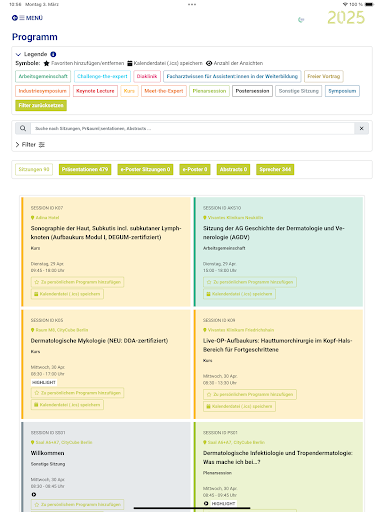Switch to the Sprecher 344 tab
This screenshot has height=512, width=384.
click(275, 169)
